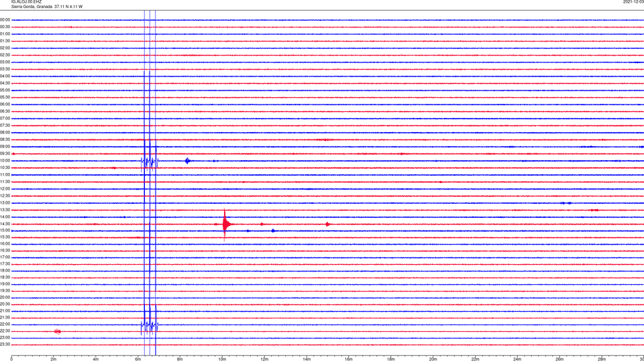Click the 26m tick on the time axis
Viewport: 644px width, 362px height.
tap(559, 359)
